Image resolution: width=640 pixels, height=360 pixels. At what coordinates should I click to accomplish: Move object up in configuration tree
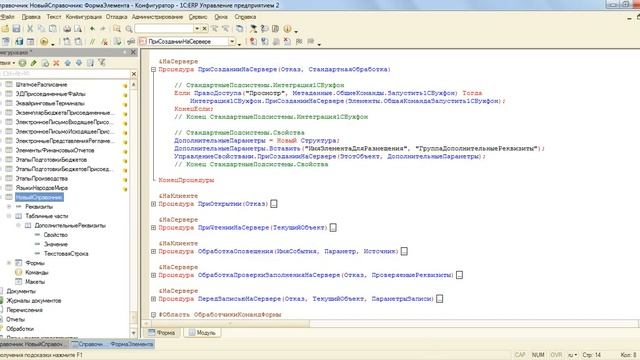click(68, 63)
